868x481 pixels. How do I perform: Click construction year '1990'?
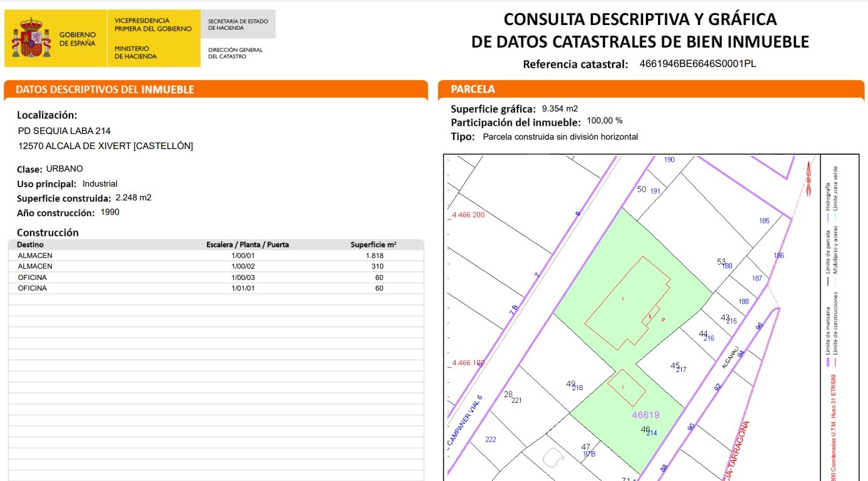coord(110,212)
